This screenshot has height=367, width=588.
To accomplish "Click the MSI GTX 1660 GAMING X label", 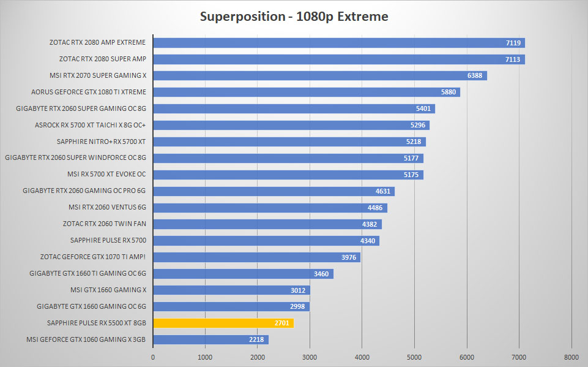I will point(108,290).
